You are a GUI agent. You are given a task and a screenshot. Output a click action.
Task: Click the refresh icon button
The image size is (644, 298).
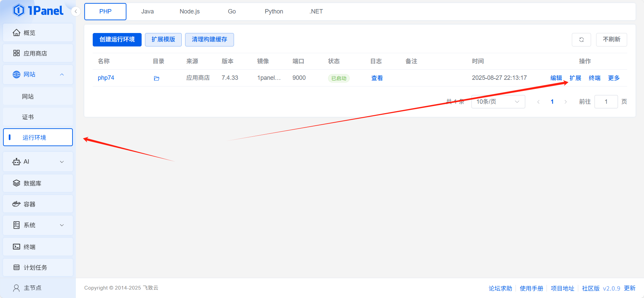(581, 40)
